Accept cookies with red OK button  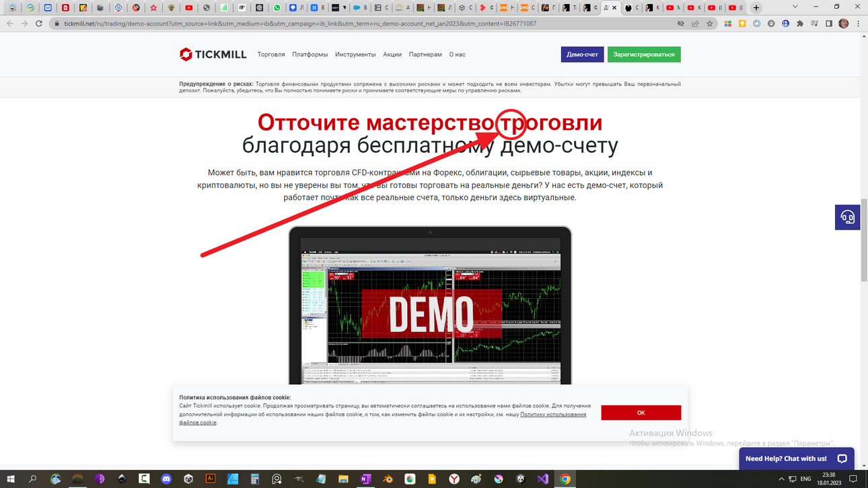tap(641, 413)
